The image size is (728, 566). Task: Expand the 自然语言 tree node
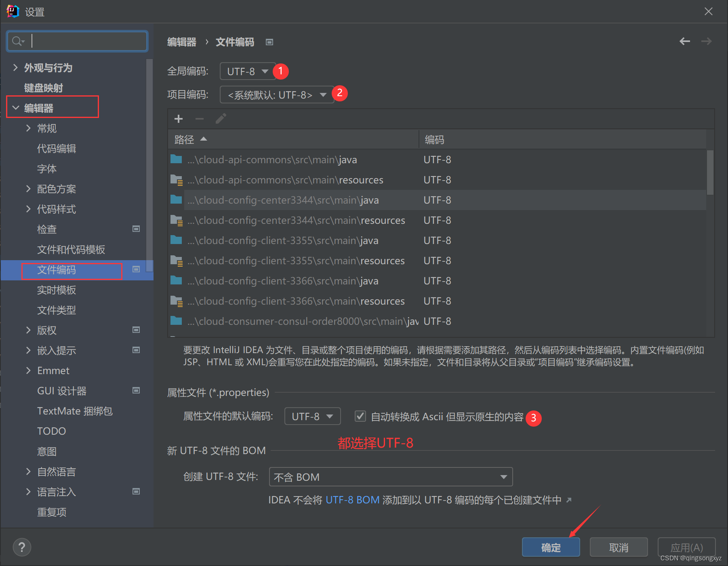(x=28, y=471)
